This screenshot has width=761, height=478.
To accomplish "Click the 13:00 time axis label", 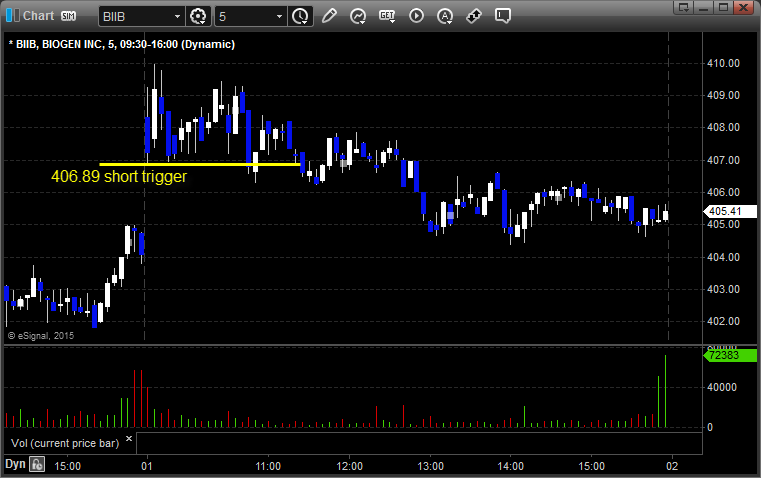I will pos(430,466).
